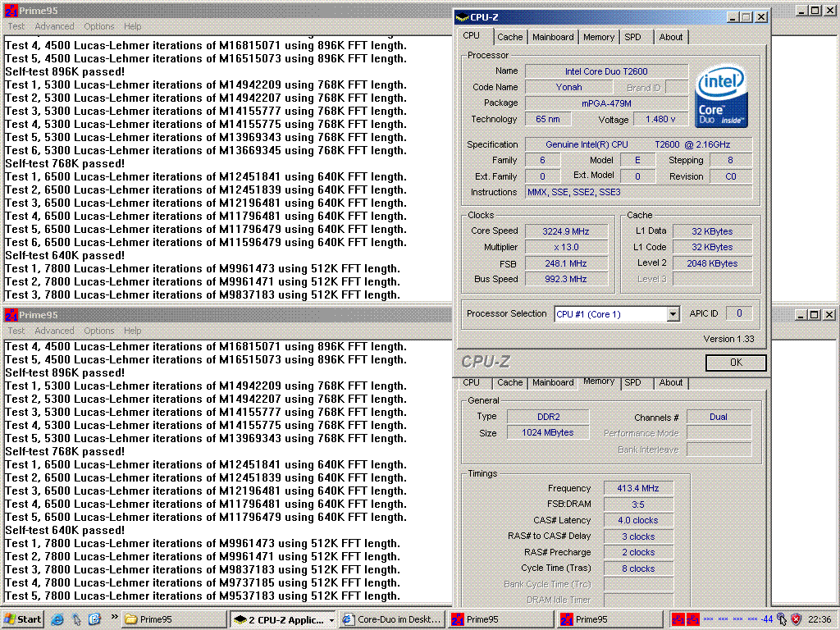Click the cursor-shaped quick launch icon
The image size is (840, 630).
pyautogui.click(x=76, y=619)
